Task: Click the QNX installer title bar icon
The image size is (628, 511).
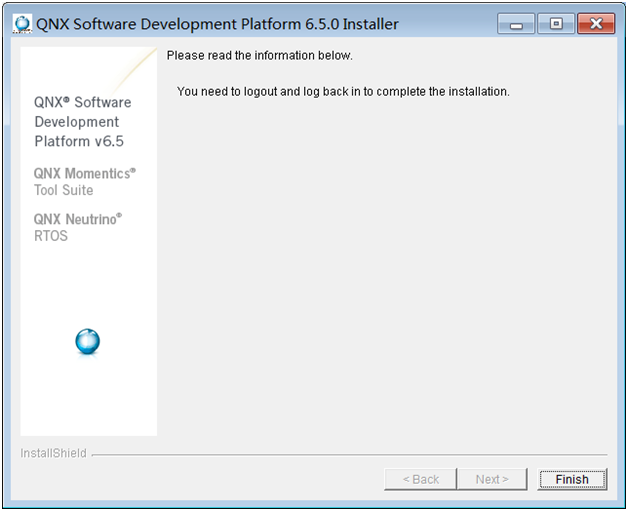Action: coord(22,24)
